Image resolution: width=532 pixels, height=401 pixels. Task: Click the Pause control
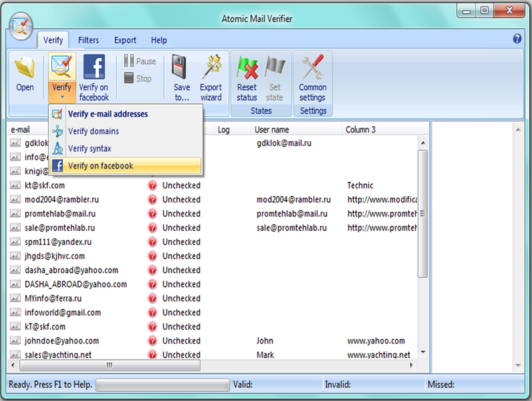tap(140, 61)
